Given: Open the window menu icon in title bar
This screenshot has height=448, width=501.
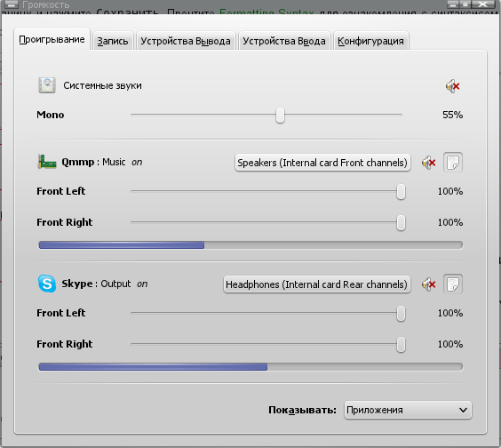Looking at the screenshot, I should pyautogui.click(x=11, y=4).
